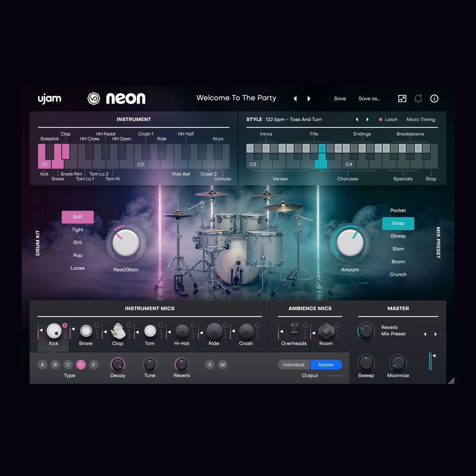Click the Save button
Image resolution: width=476 pixels, height=476 pixels.
(340, 99)
